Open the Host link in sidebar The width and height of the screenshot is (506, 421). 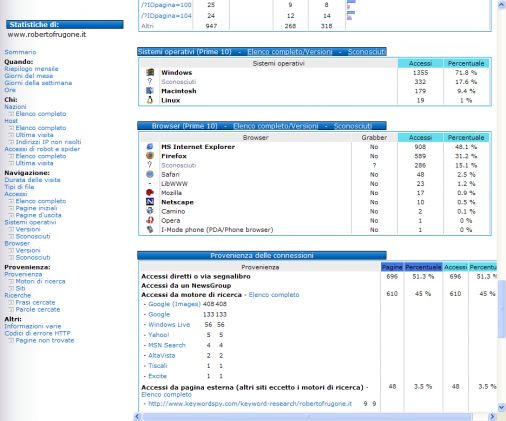(x=11, y=121)
